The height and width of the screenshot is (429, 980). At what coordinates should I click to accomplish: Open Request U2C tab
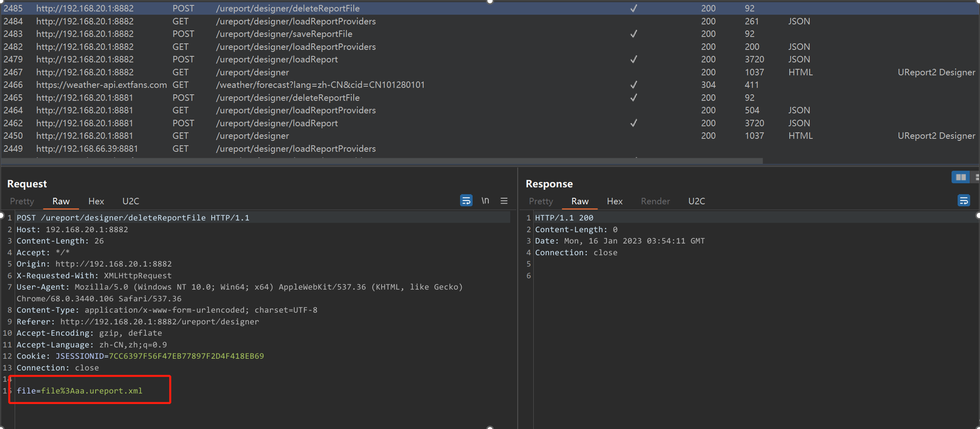tap(130, 201)
